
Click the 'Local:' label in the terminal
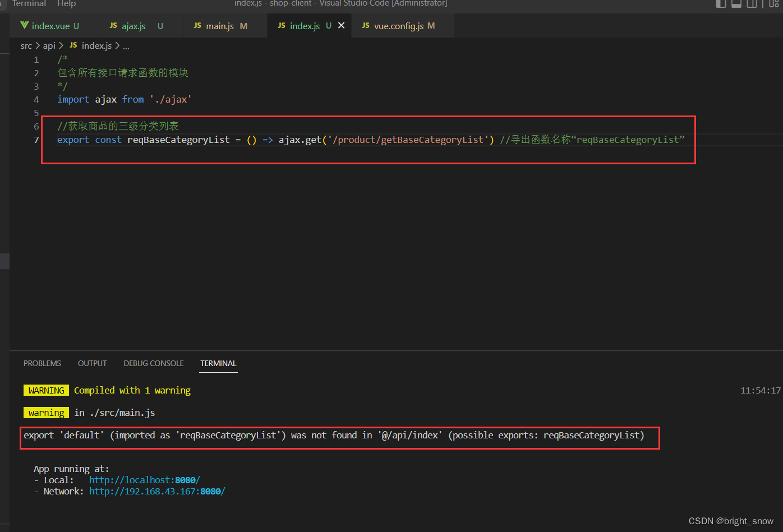click(x=59, y=480)
